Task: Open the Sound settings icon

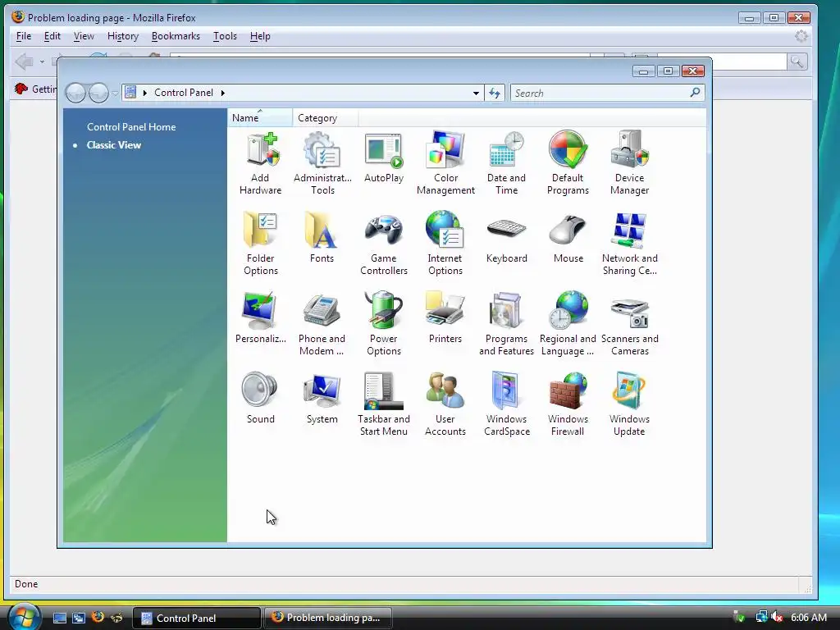Action: point(260,399)
